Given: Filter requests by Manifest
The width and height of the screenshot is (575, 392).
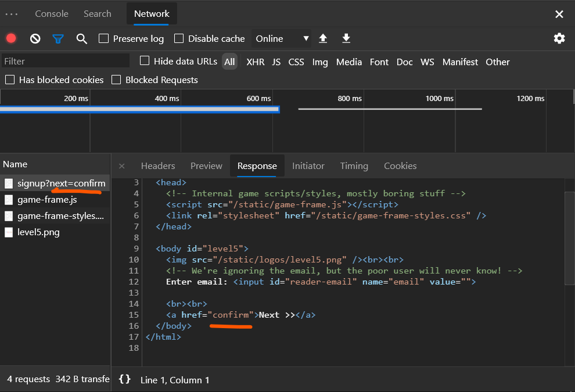Looking at the screenshot, I should tap(460, 62).
